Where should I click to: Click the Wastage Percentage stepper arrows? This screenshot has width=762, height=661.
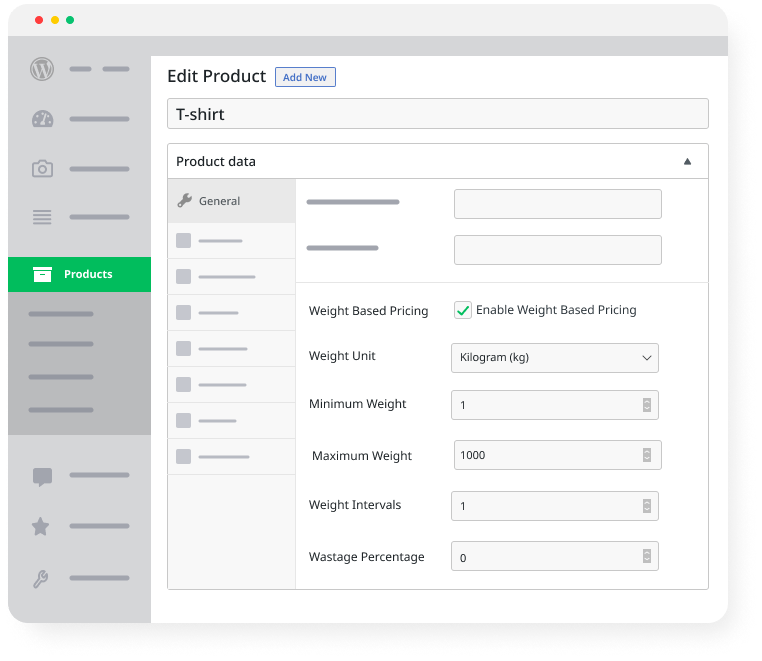click(x=647, y=556)
